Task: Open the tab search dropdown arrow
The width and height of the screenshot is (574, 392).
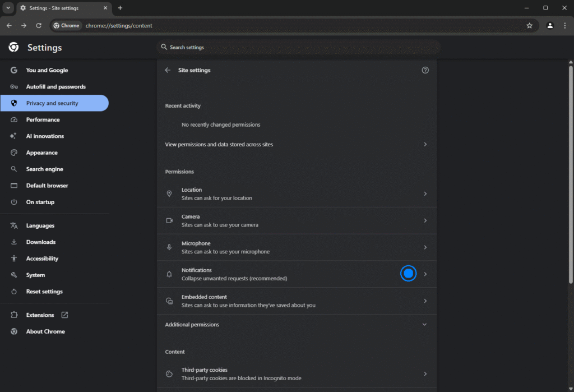Action: click(x=8, y=8)
